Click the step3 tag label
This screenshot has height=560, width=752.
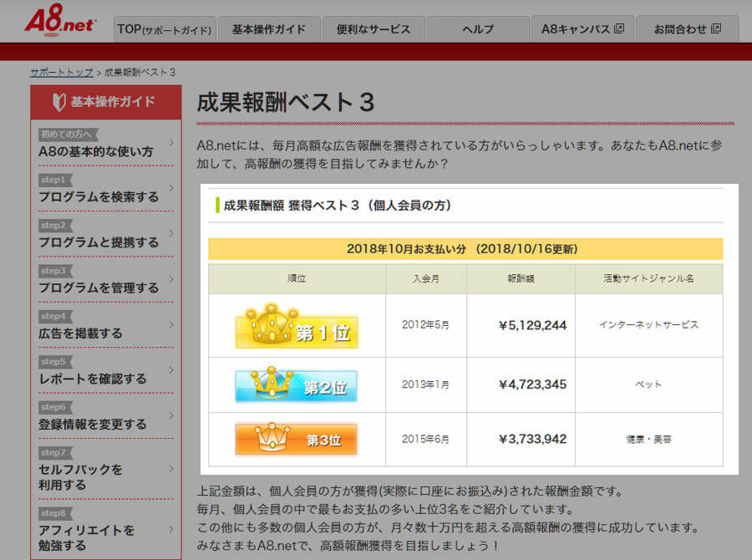55,271
